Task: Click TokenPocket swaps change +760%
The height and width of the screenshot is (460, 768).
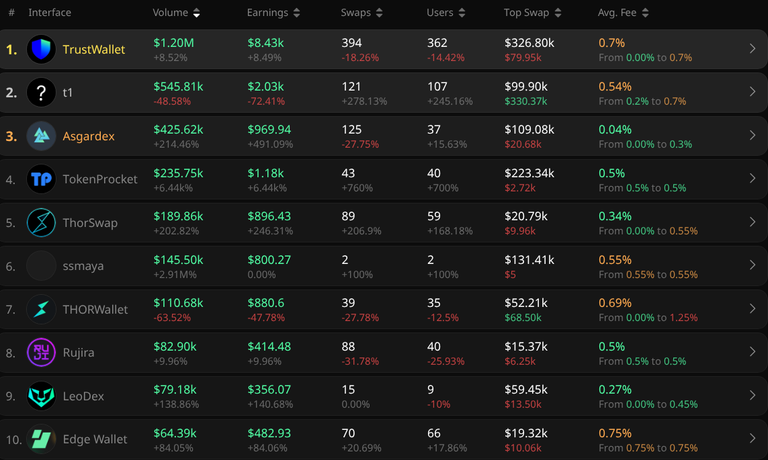Action: coord(357,188)
